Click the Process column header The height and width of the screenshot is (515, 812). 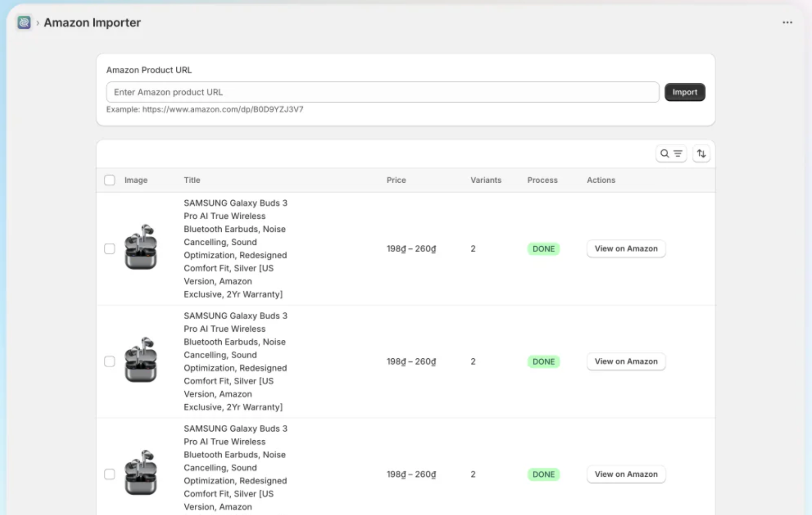[542, 180]
